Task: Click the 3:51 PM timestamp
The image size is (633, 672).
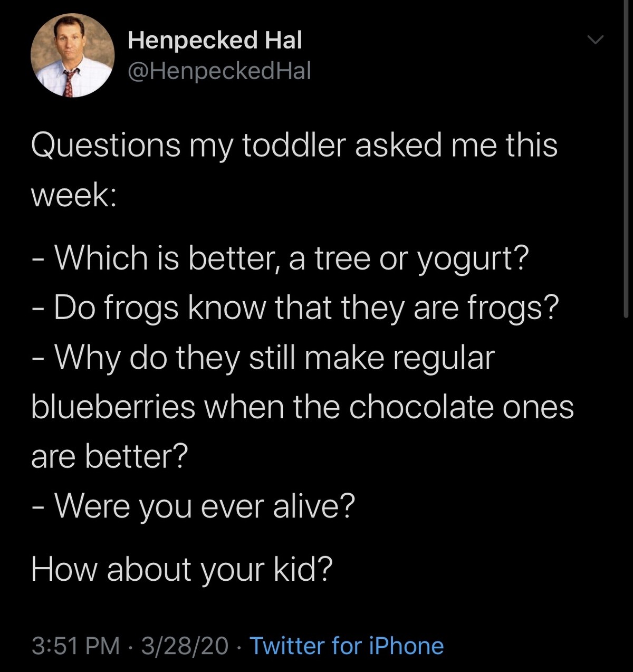Action: tap(75, 646)
